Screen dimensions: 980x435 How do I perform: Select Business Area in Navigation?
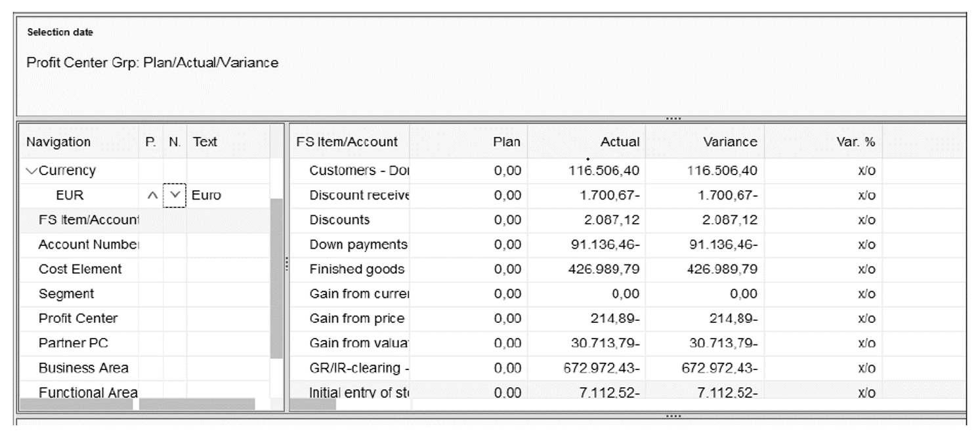83,368
